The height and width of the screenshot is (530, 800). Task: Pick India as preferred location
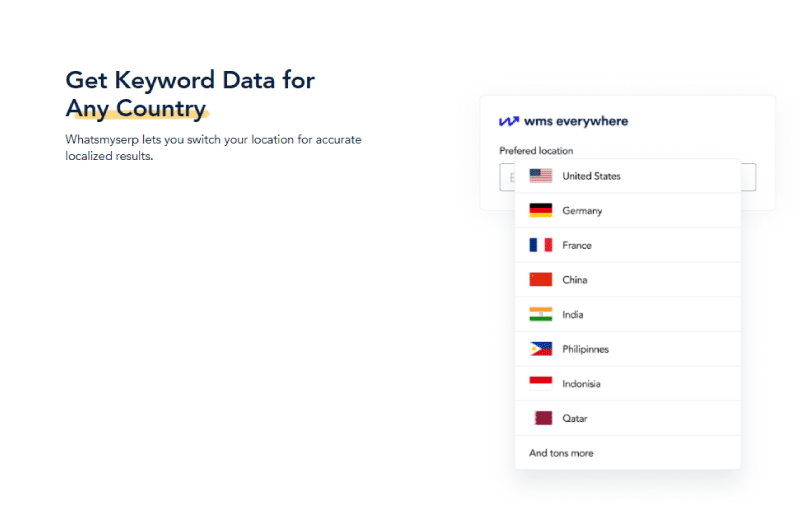[628, 314]
